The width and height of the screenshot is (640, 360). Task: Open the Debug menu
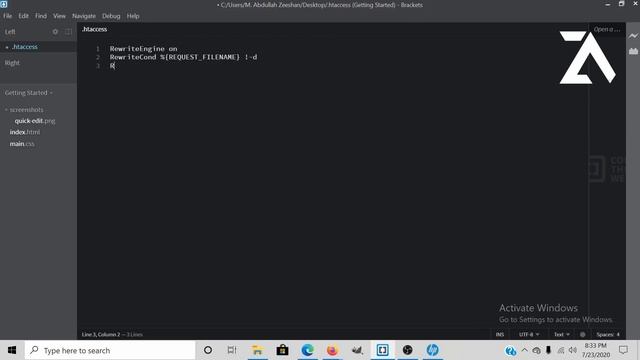pos(111,16)
